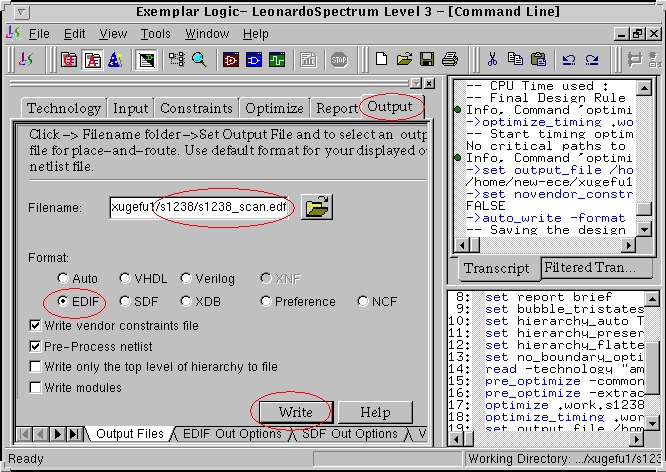
Task: Click the magnifying glass toolbar icon
Action: (199, 60)
